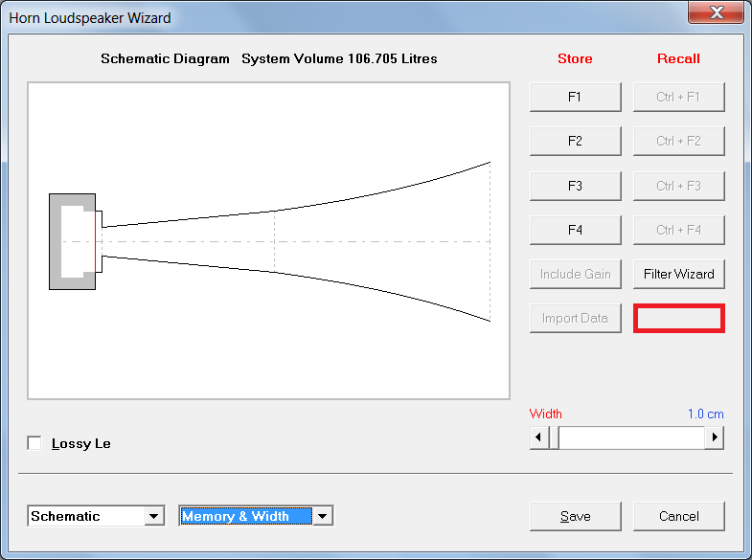This screenshot has height=560, width=752.
Task: Click the Ctrl + F4 recall button
Action: pyautogui.click(x=678, y=230)
